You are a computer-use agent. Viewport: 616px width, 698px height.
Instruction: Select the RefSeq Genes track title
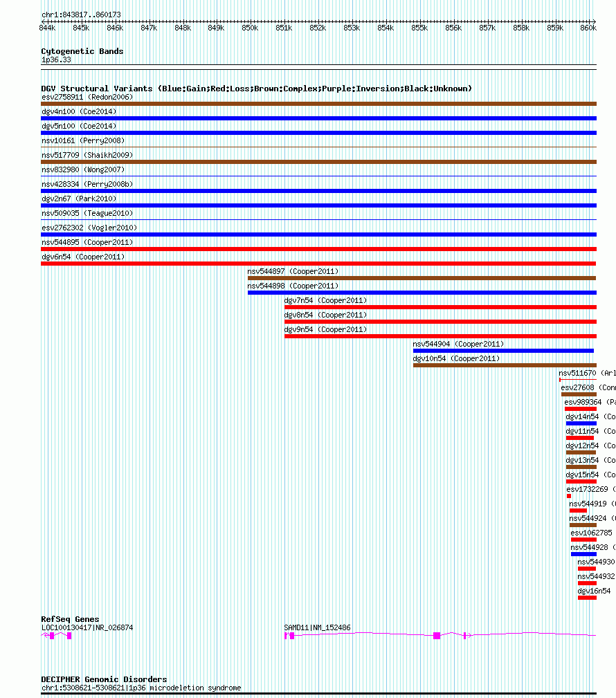pyautogui.click(x=70, y=619)
